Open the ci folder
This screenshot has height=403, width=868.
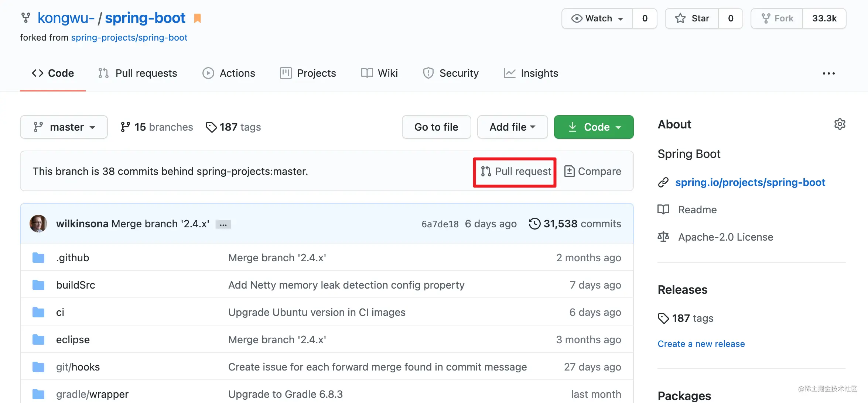coord(60,312)
